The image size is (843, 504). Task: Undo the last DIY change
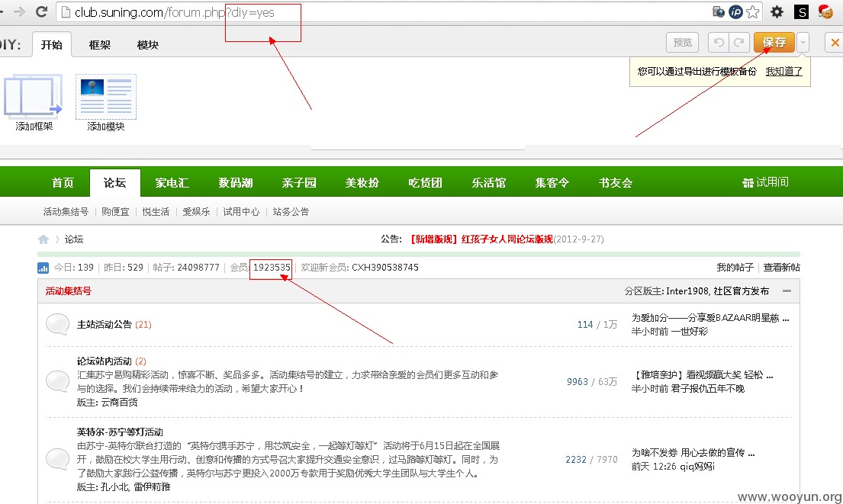719,43
